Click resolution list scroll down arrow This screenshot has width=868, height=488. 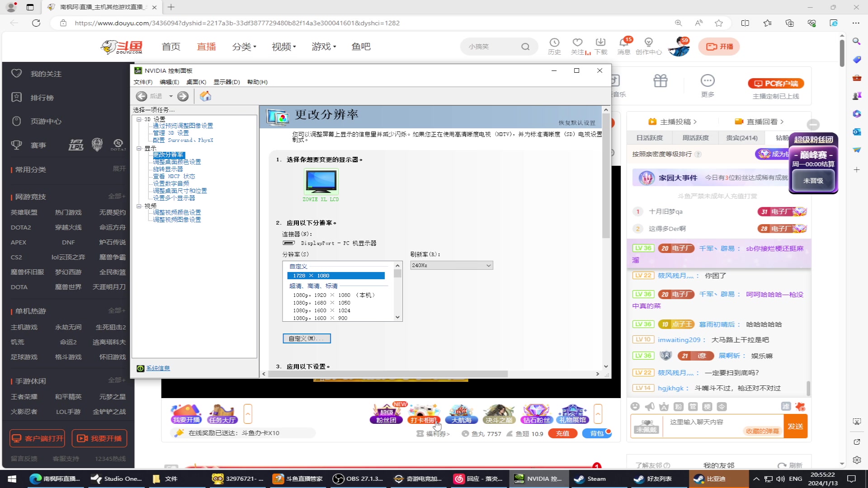click(x=398, y=317)
